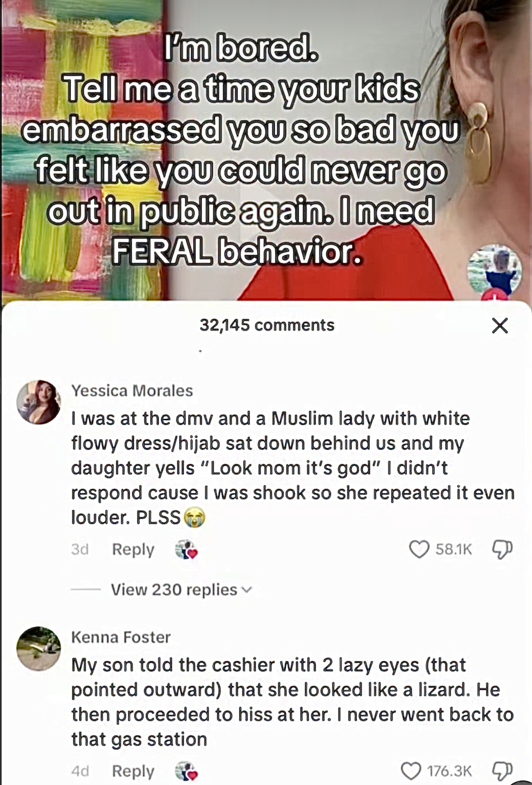The height and width of the screenshot is (785, 532).
Task: Like Yessica Morales's comment heart icon
Action: coord(419,549)
